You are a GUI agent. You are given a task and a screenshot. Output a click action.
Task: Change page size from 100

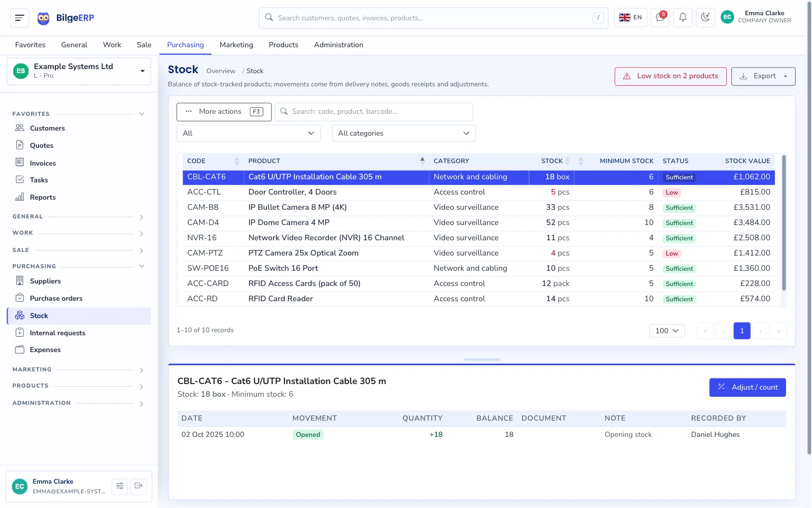(667, 331)
